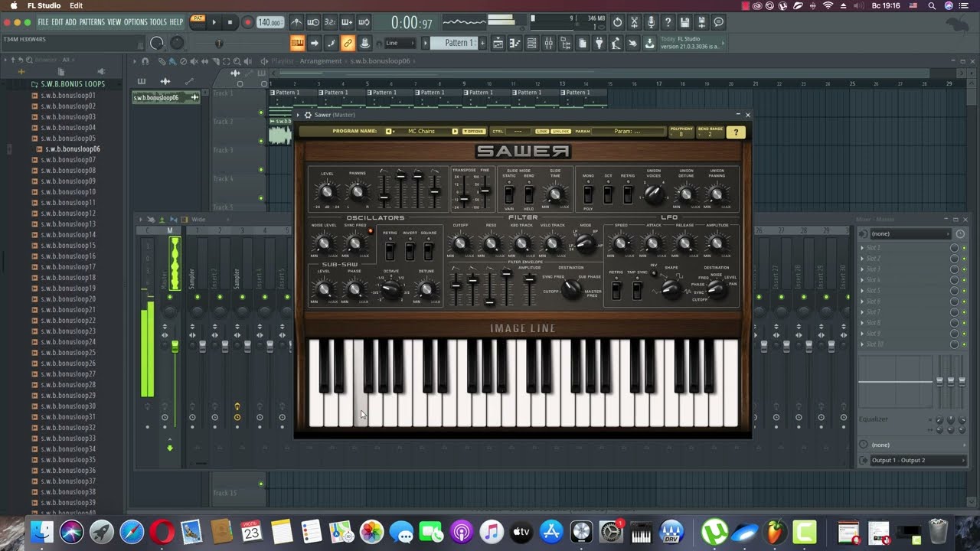The image size is (980, 551).
Task: Toggle the SLIDE MODE STATIC/VARI switch
Action: coord(509,194)
